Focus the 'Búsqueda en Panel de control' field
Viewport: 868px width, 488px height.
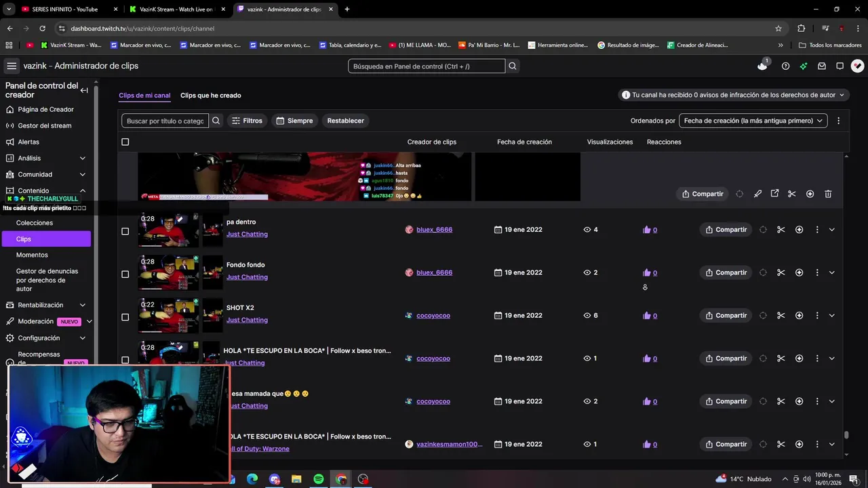click(x=427, y=66)
